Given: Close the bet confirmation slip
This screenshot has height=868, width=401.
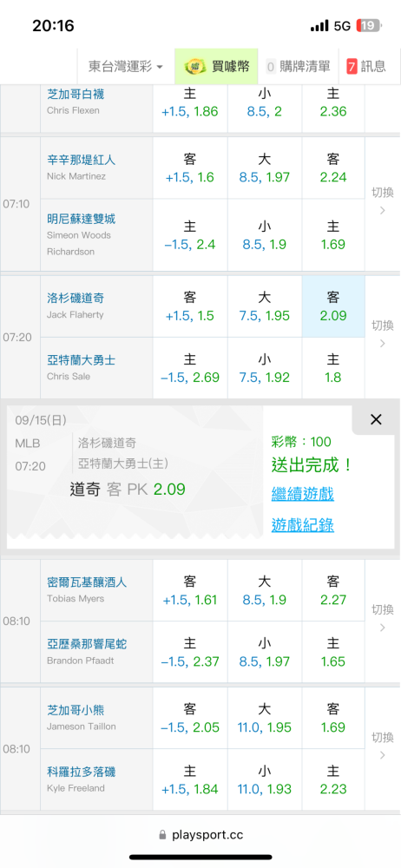Looking at the screenshot, I should [376, 419].
